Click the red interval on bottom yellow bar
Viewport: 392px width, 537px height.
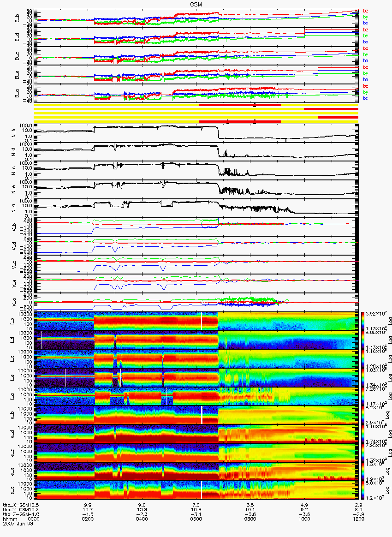240,121
